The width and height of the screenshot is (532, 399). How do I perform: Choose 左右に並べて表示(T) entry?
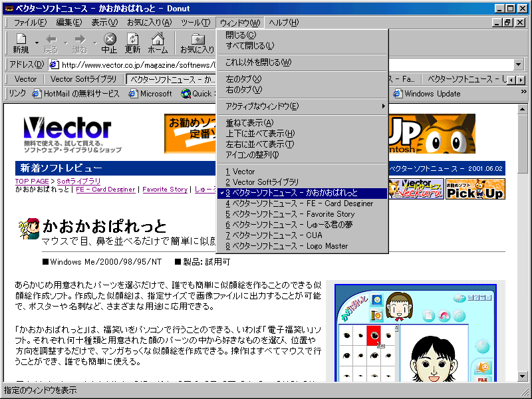click(303, 144)
